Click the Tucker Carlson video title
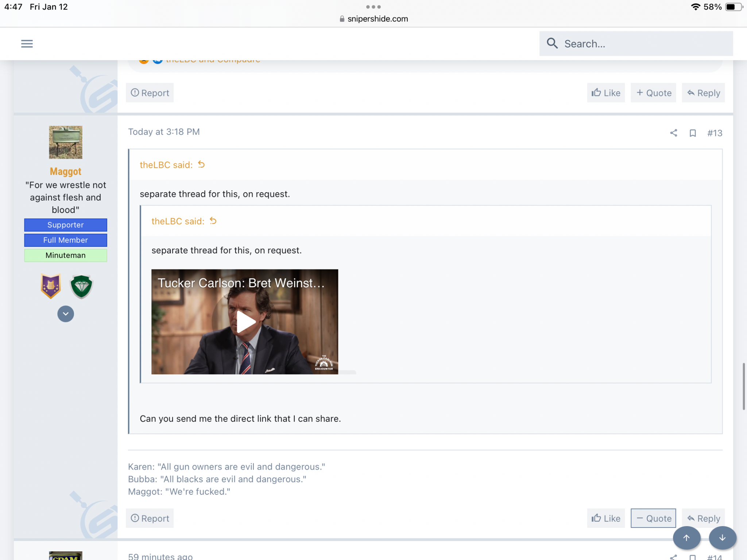The width and height of the screenshot is (747, 560). tap(241, 283)
